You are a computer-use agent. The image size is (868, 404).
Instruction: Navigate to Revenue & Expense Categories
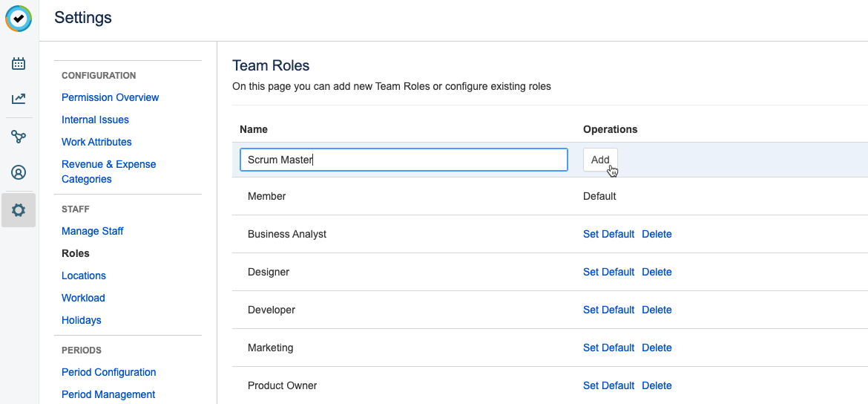tap(108, 172)
